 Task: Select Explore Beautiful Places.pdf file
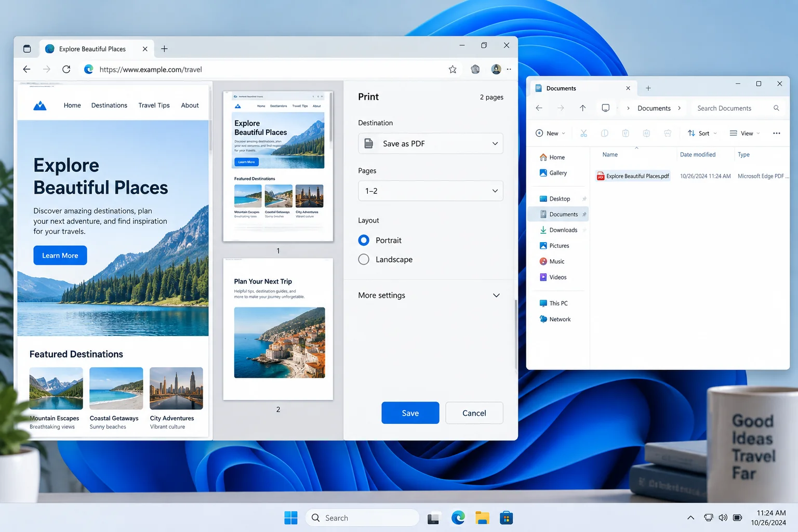pyautogui.click(x=633, y=176)
